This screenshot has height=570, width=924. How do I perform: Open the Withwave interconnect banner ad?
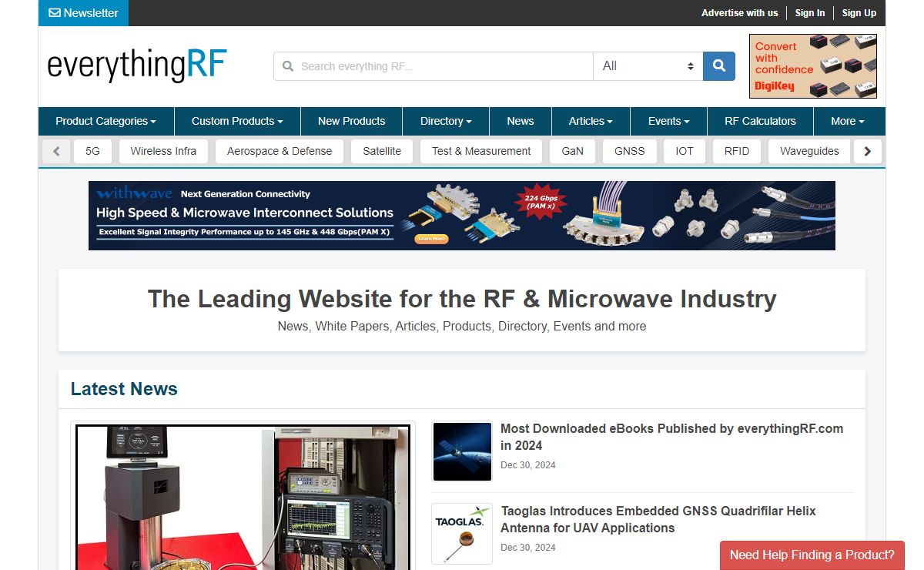462,216
